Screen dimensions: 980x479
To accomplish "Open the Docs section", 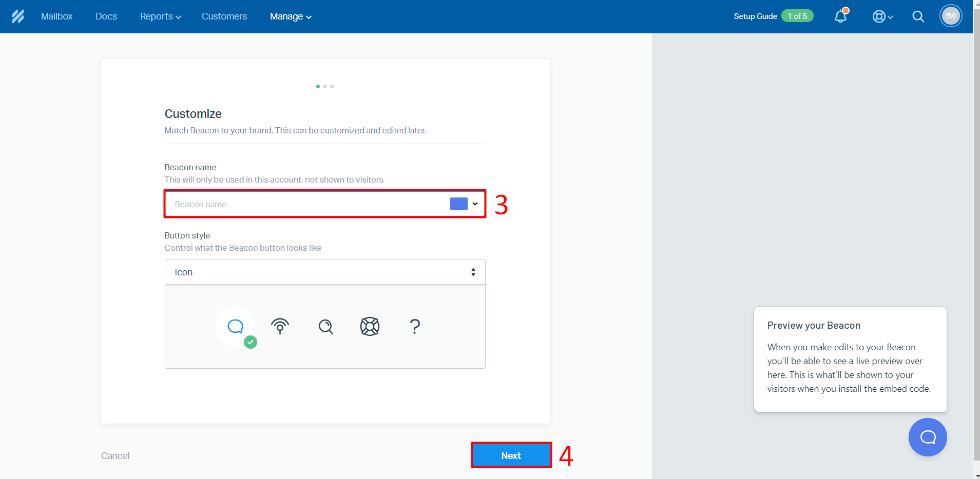I will click(x=106, y=16).
